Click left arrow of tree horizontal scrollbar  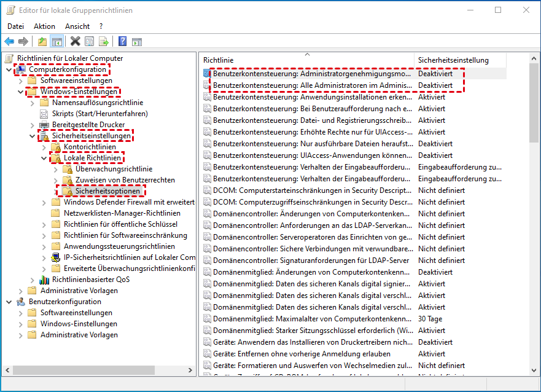(x=7, y=370)
